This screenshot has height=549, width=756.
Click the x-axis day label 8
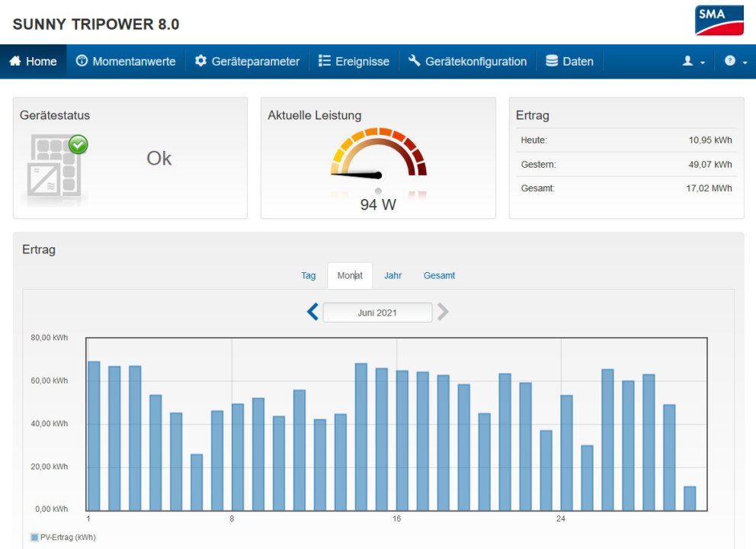coord(232,518)
